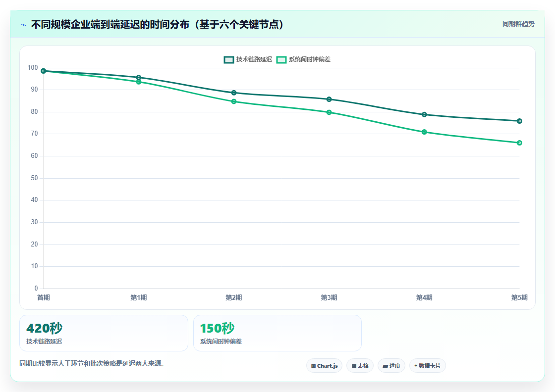This screenshot has width=555, height=392.
Task: Click 技术链路延迟 data point at 第5期
Action: coord(520,121)
